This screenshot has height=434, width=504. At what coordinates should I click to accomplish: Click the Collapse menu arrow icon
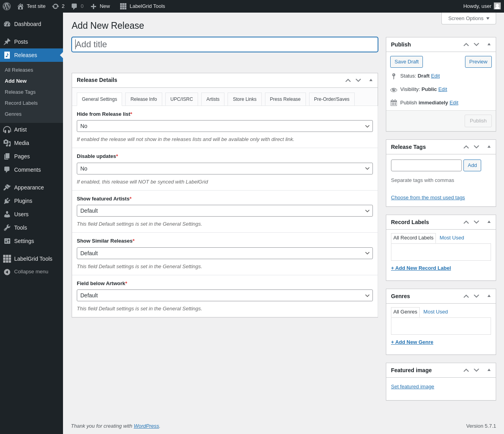tap(7, 272)
